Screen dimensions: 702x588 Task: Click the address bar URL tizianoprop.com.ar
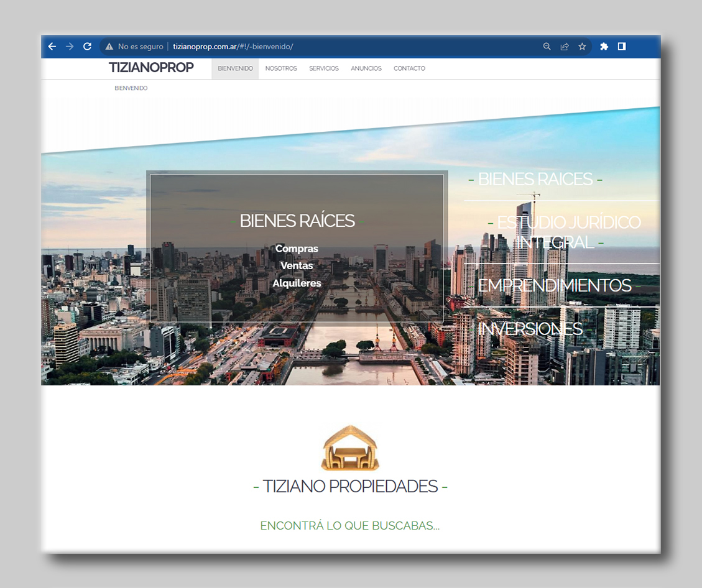click(233, 47)
